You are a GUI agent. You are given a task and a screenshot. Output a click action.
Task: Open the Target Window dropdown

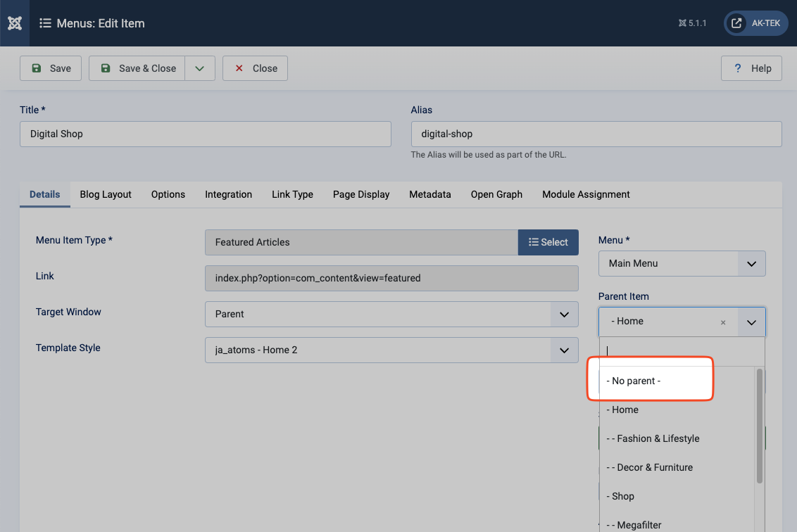click(391, 314)
